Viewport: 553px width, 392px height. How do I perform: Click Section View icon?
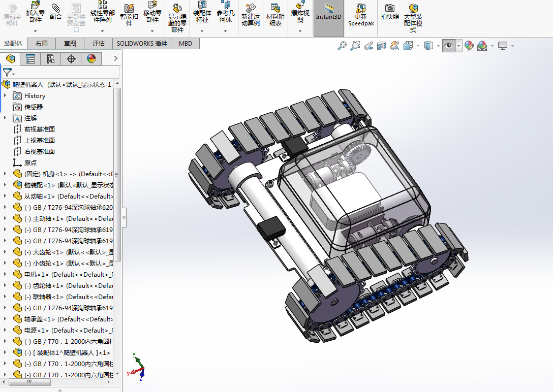(382, 46)
